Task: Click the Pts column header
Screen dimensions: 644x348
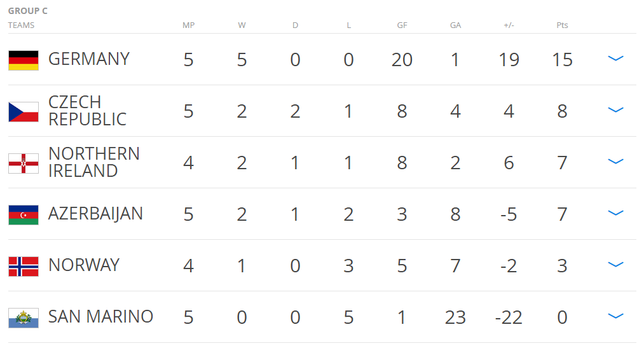Action: pyautogui.click(x=562, y=25)
